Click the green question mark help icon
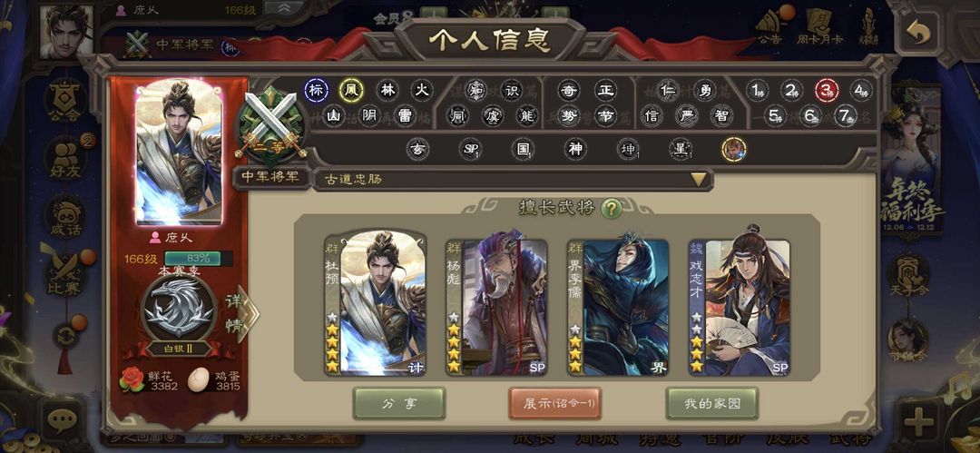The width and height of the screenshot is (980, 453). tap(612, 209)
